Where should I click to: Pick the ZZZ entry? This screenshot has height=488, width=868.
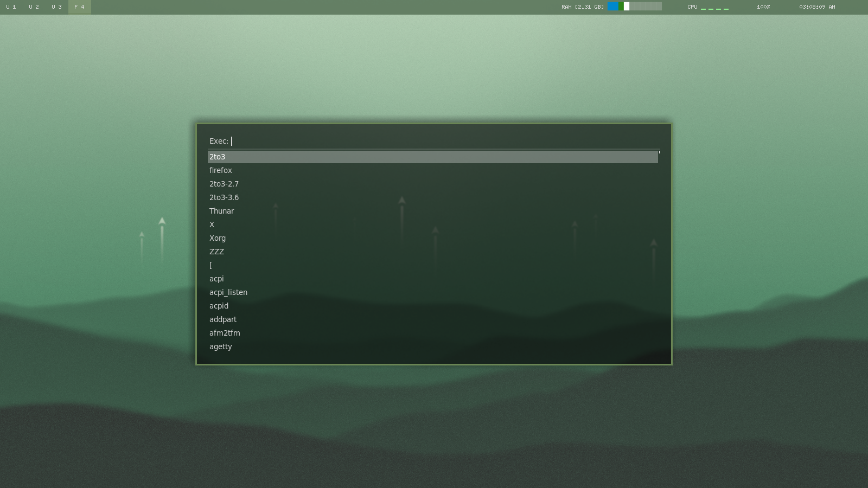tap(433, 252)
